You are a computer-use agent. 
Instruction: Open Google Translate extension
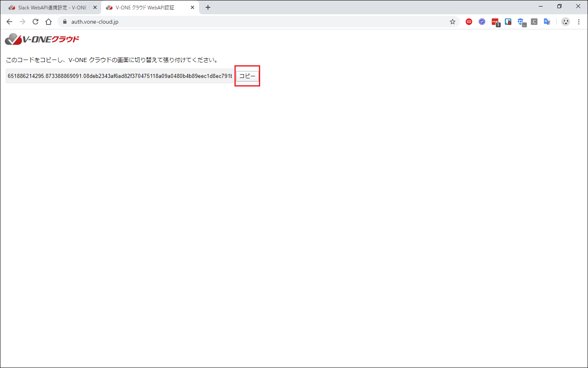click(x=547, y=22)
